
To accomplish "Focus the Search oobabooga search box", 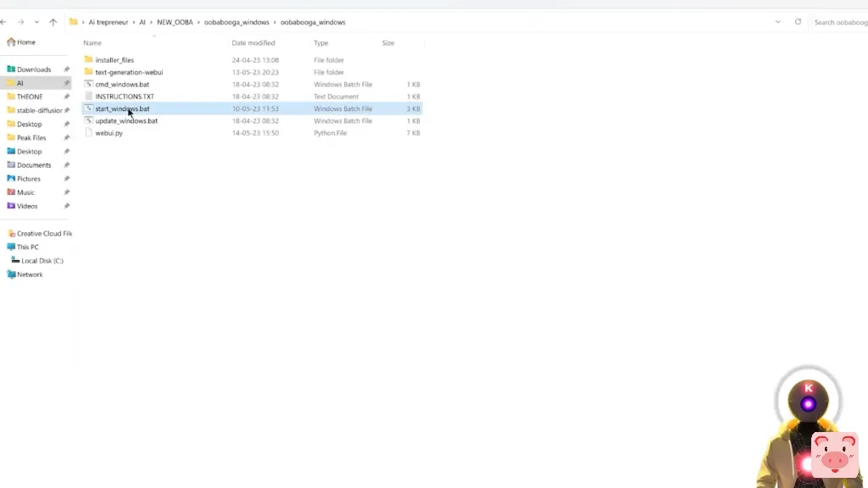I will click(x=840, y=22).
